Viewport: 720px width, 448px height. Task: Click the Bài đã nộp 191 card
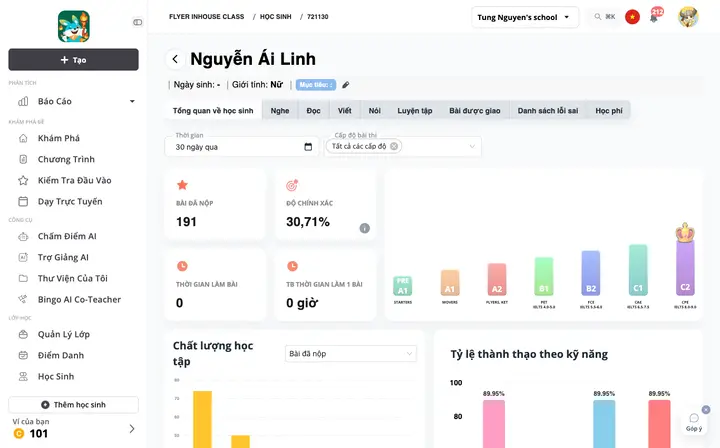point(215,204)
